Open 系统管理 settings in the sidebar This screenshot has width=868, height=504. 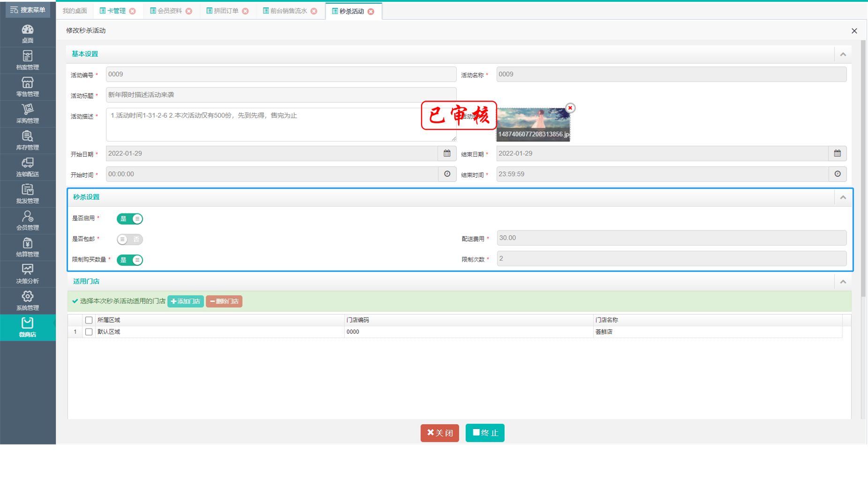point(28,301)
